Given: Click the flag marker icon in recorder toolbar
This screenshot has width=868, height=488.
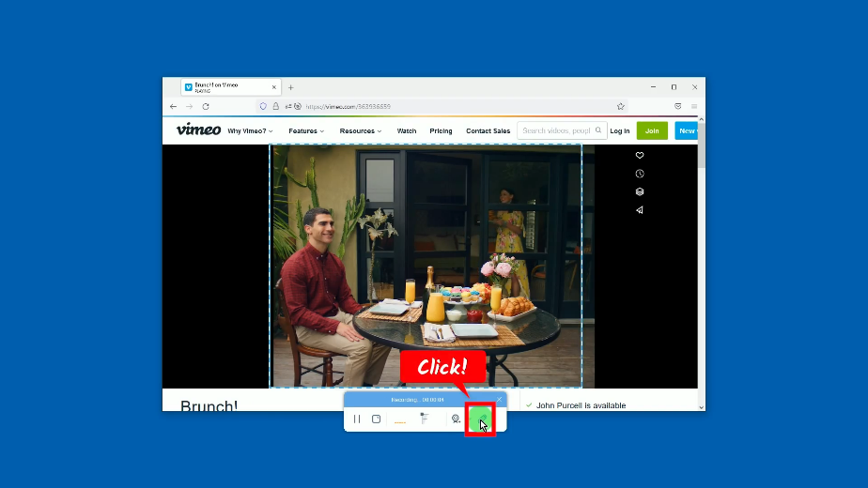Looking at the screenshot, I should 424,419.
